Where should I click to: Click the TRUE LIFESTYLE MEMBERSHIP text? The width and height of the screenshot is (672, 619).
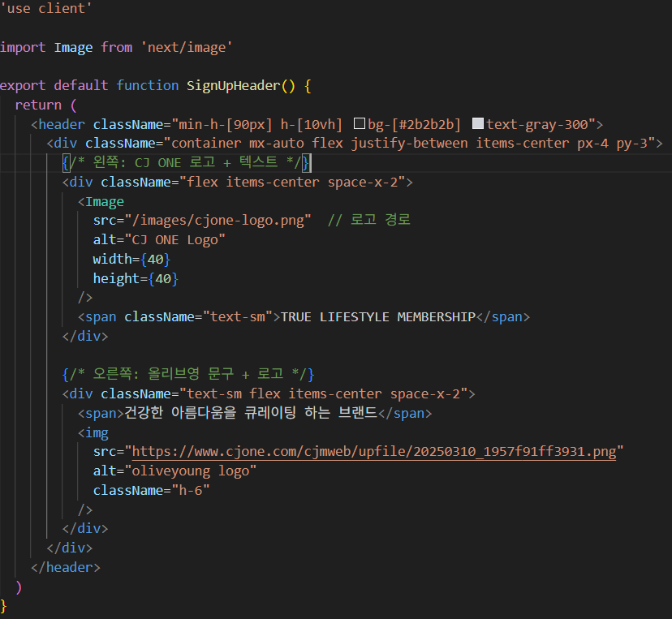click(x=378, y=317)
